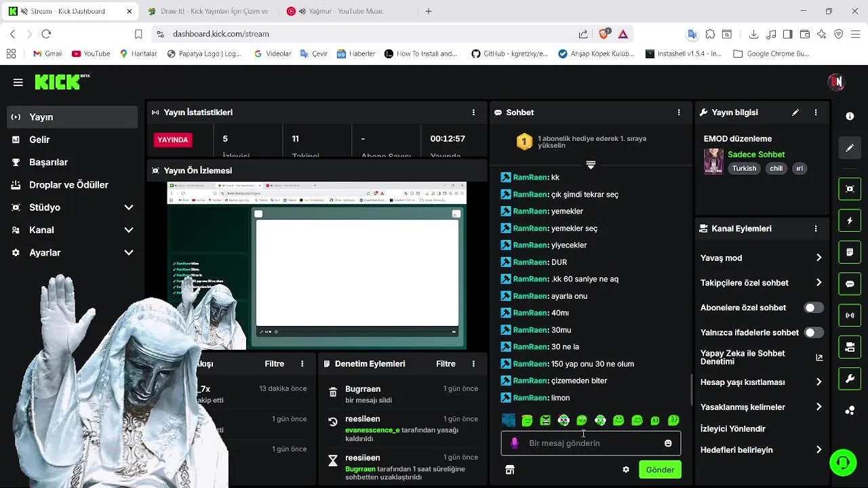The image size is (868, 488).
Task: Bookmark this page icon
Action: coord(138,34)
